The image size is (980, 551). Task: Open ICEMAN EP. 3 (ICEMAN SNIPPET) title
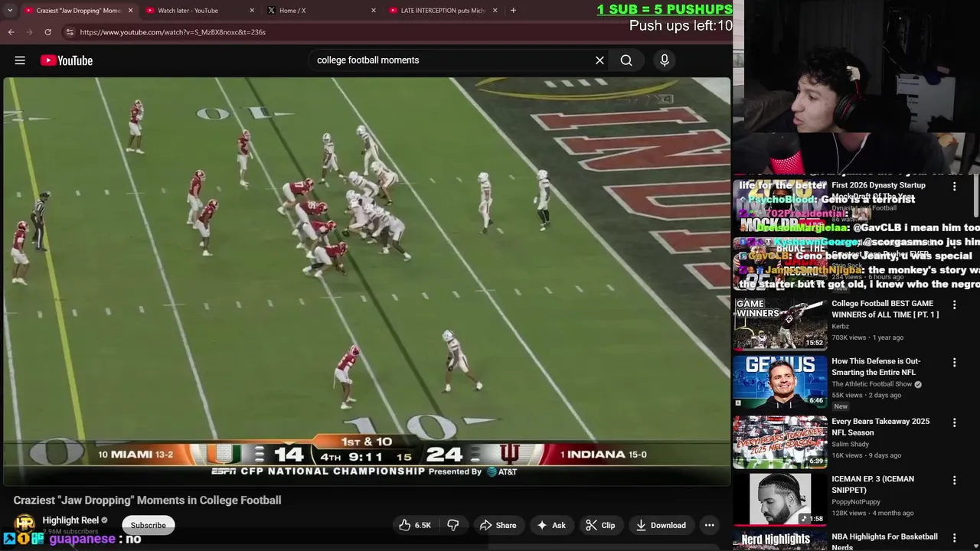[873, 484]
